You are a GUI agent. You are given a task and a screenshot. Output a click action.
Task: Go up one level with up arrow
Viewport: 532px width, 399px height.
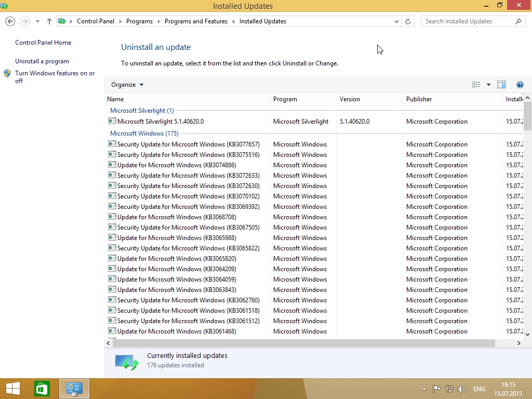[49, 21]
